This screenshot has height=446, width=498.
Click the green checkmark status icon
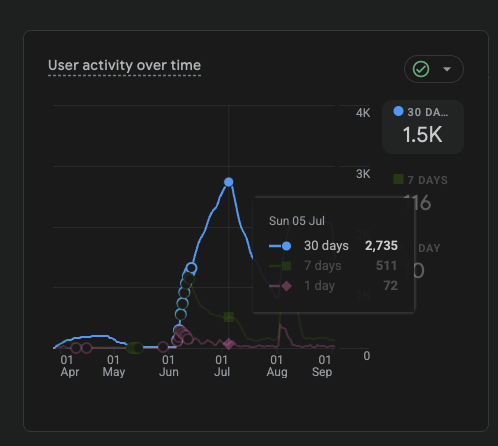click(x=421, y=69)
